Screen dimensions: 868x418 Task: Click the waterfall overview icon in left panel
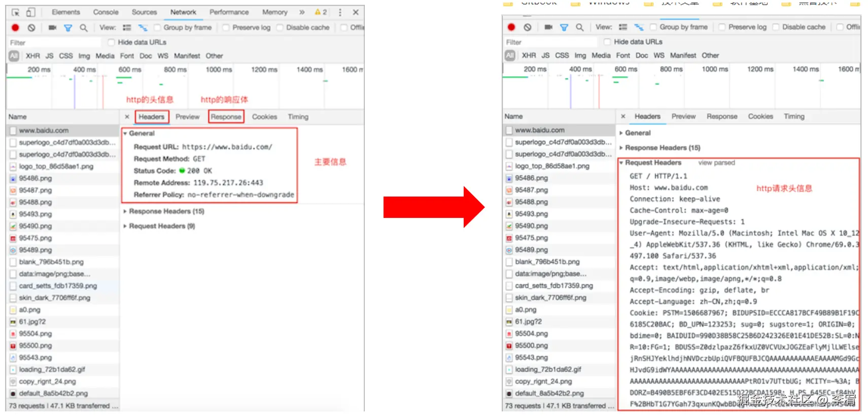[143, 27]
